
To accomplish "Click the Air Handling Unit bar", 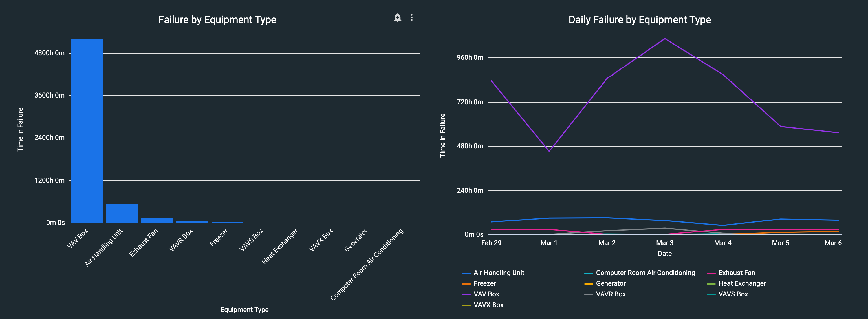I will coord(122,213).
